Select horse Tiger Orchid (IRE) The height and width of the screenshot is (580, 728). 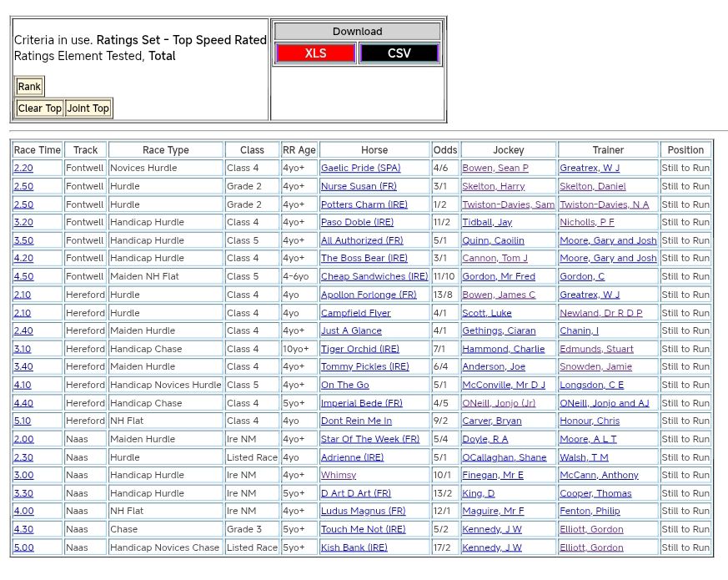click(x=359, y=349)
